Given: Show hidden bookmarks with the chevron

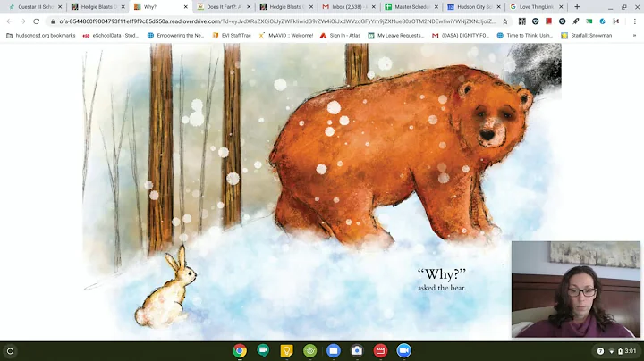Looking at the screenshot, I should click(634, 35).
